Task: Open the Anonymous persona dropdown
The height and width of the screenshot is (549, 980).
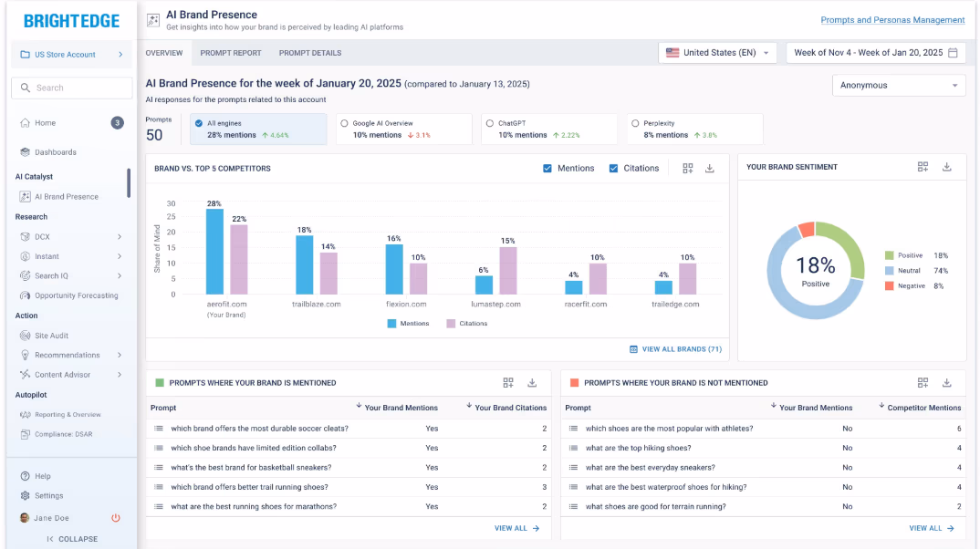Action: pos(899,86)
